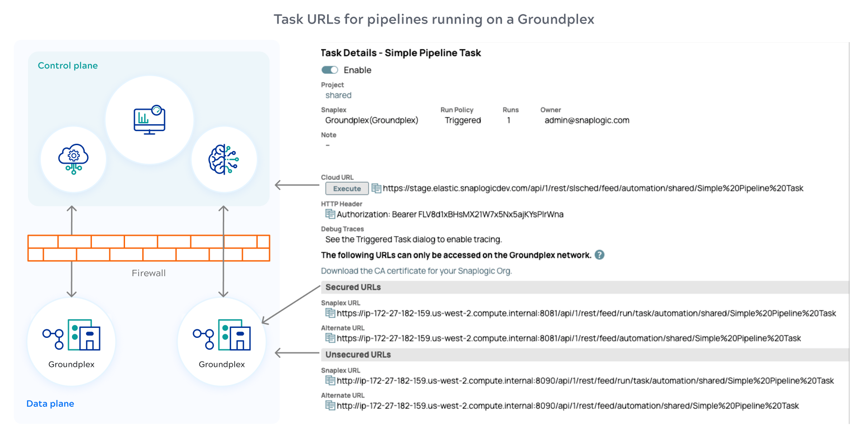This screenshot has height=434, width=868.
Task: Click the Execute button for the Cloud URL
Action: click(346, 188)
